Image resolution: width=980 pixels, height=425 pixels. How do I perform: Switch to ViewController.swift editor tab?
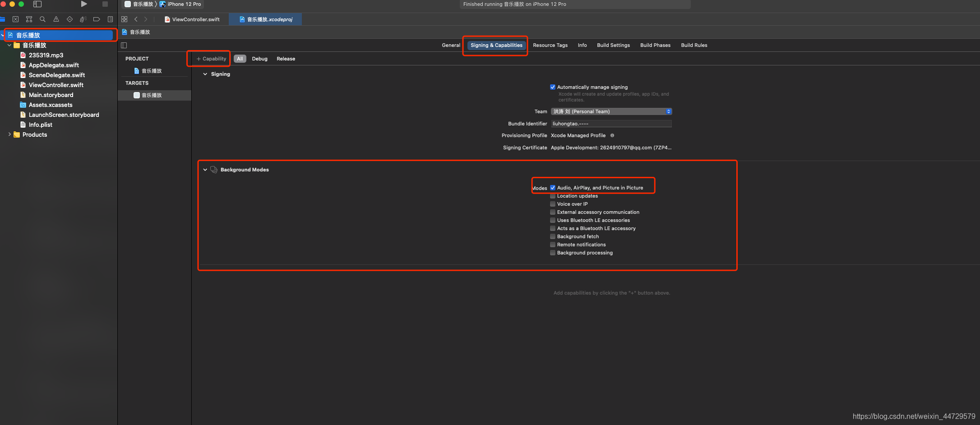tap(192, 19)
